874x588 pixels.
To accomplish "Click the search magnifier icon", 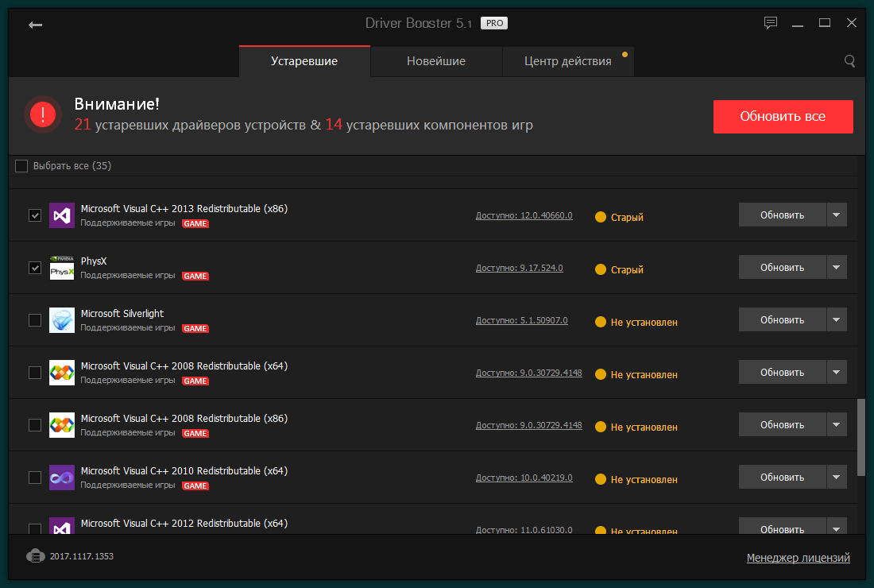I will click(849, 61).
